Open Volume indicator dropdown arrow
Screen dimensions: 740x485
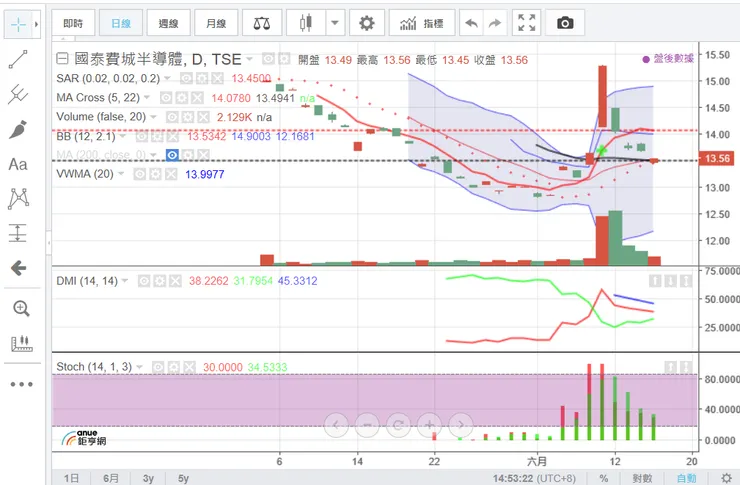[153, 117]
